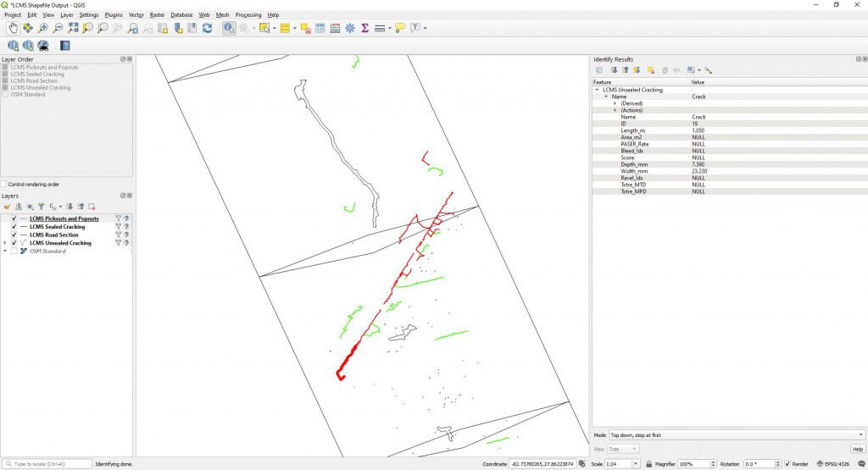Click Collapse Tree icon in Identify Results
Image resolution: width=868 pixels, height=470 pixels.
(625, 70)
